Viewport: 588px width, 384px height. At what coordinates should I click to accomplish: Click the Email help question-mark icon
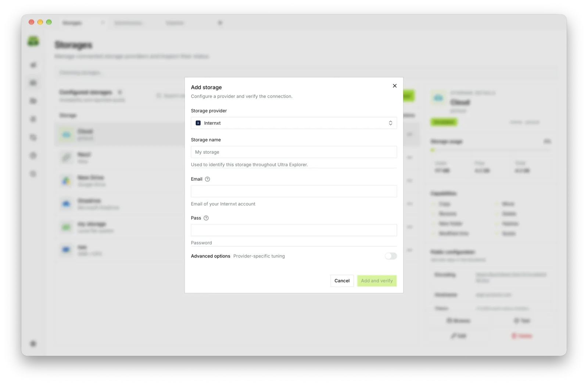207,179
